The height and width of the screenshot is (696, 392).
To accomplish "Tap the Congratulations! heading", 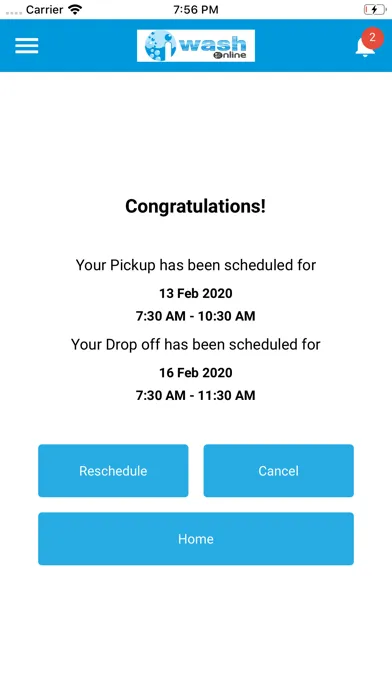I will click(196, 206).
